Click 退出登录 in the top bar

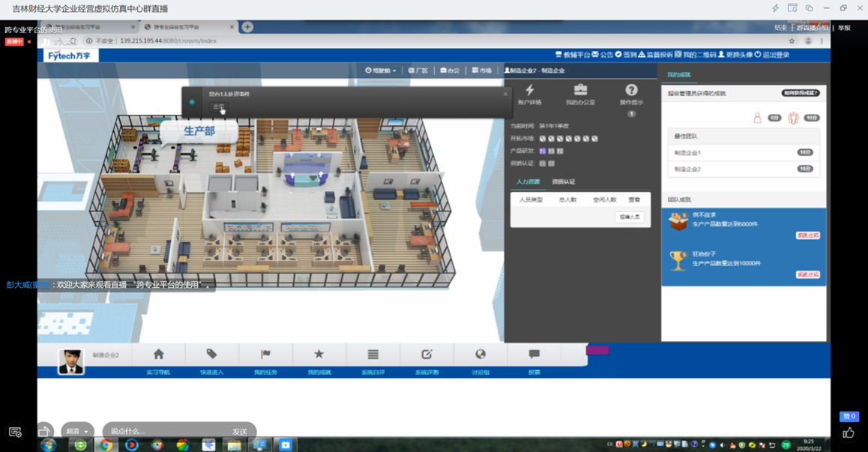click(x=772, y=55)
